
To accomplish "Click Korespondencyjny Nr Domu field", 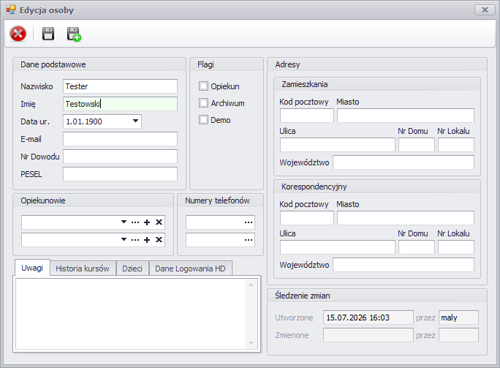I will [416, 247].
